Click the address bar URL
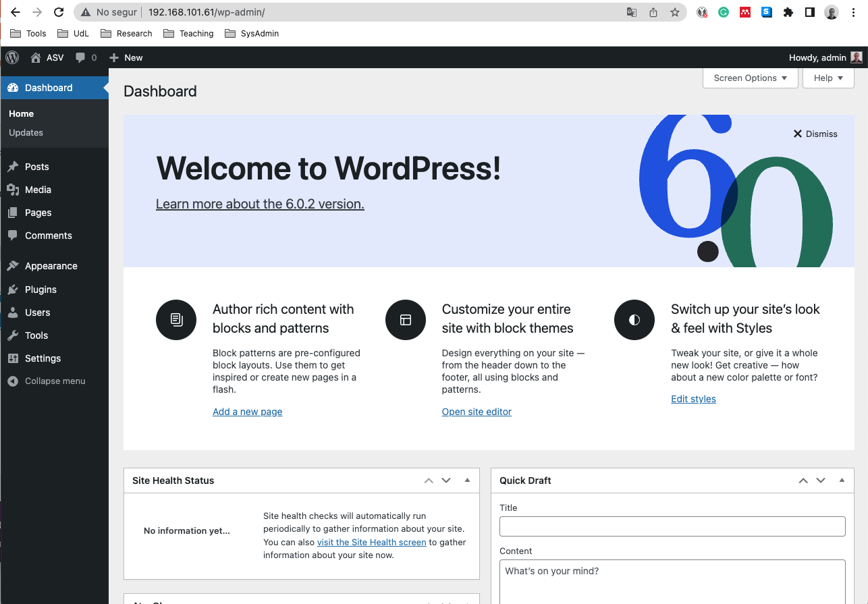The height and width of the screenshot is (604, 868). [x=207, y=12]
